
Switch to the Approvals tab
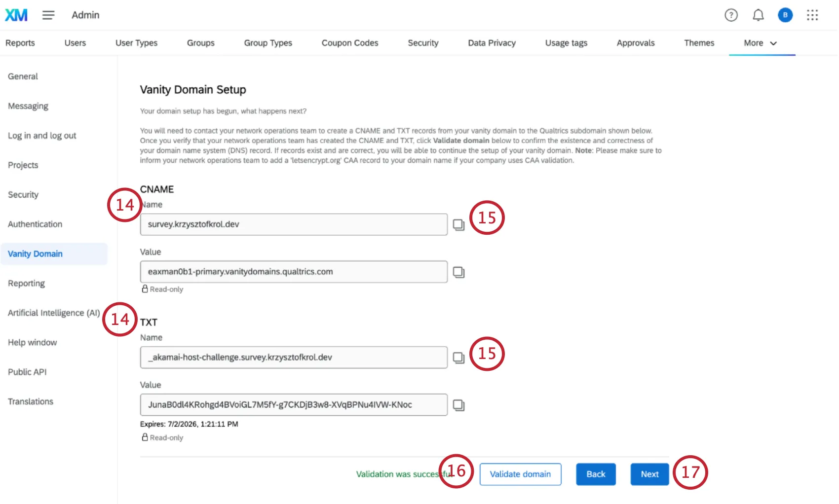click(636, 43)
